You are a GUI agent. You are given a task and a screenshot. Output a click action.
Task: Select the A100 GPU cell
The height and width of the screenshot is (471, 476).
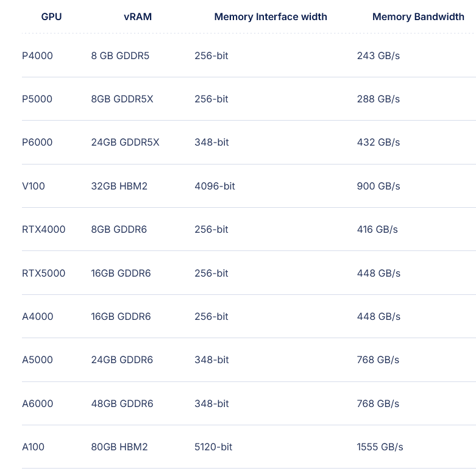33,447
